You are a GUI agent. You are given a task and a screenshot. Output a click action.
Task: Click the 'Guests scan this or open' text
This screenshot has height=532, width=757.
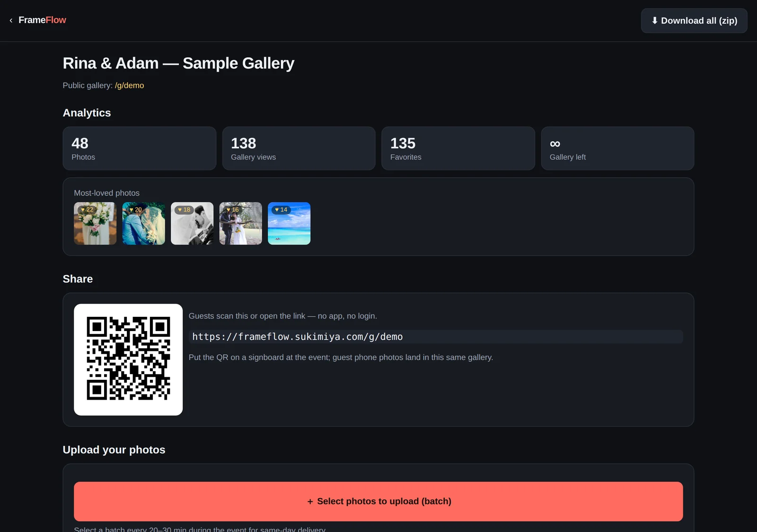(x=283, y=316)
